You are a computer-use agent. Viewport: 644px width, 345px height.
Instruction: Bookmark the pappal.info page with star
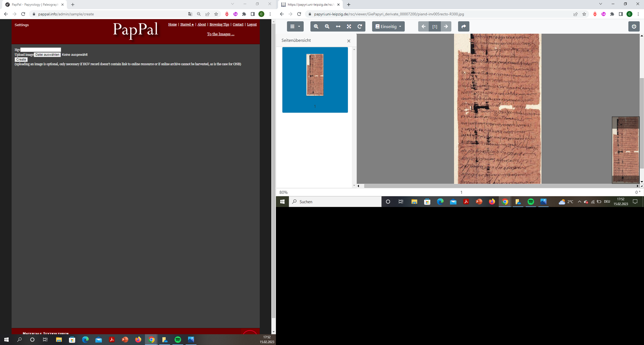216,14
